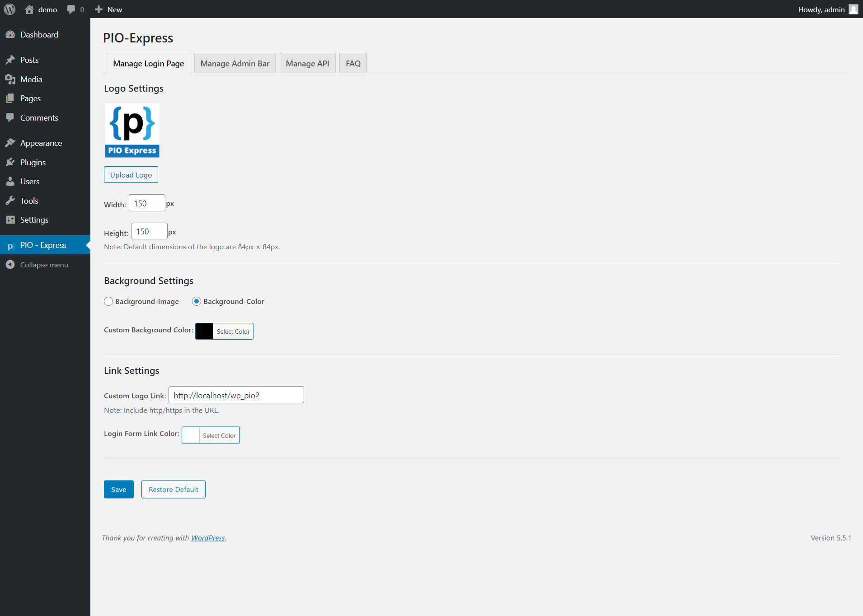Click the Dashboard gauge icon
The width and height of the screenshot is (863, 616).
click(10, 35)
